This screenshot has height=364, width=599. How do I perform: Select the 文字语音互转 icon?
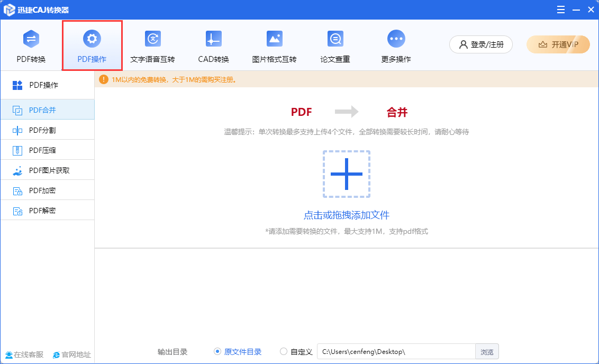152,39
